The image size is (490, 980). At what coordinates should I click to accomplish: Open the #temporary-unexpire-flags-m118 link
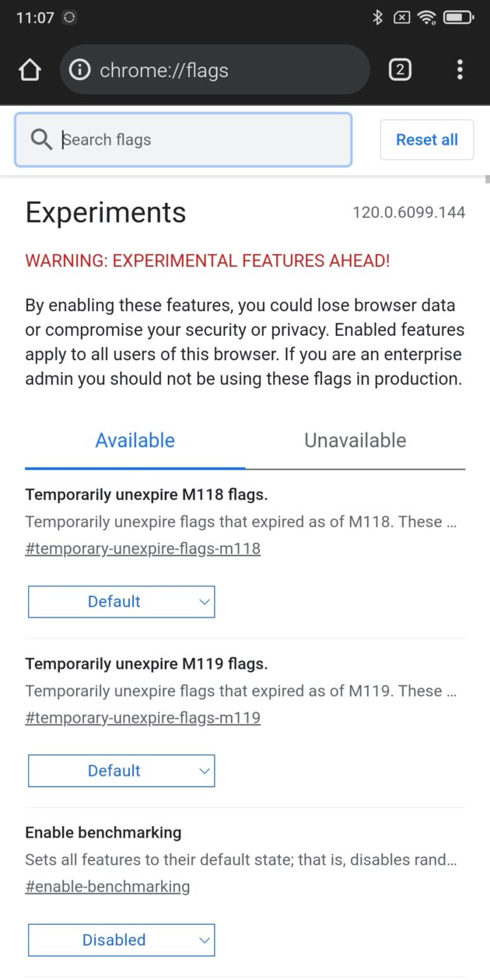click(143, 548)
